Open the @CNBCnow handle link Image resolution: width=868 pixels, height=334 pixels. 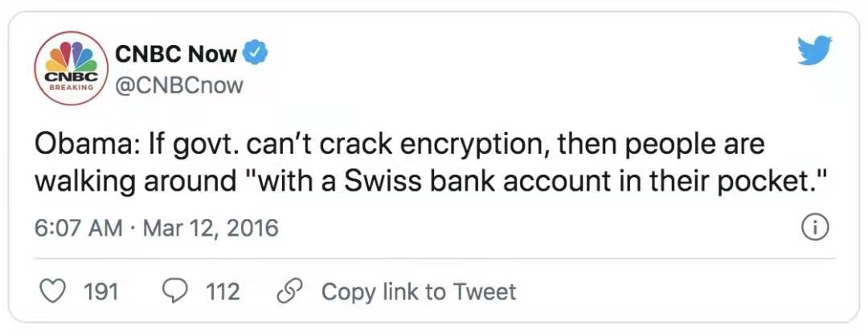pyautogui.click(x=179, y=85)
